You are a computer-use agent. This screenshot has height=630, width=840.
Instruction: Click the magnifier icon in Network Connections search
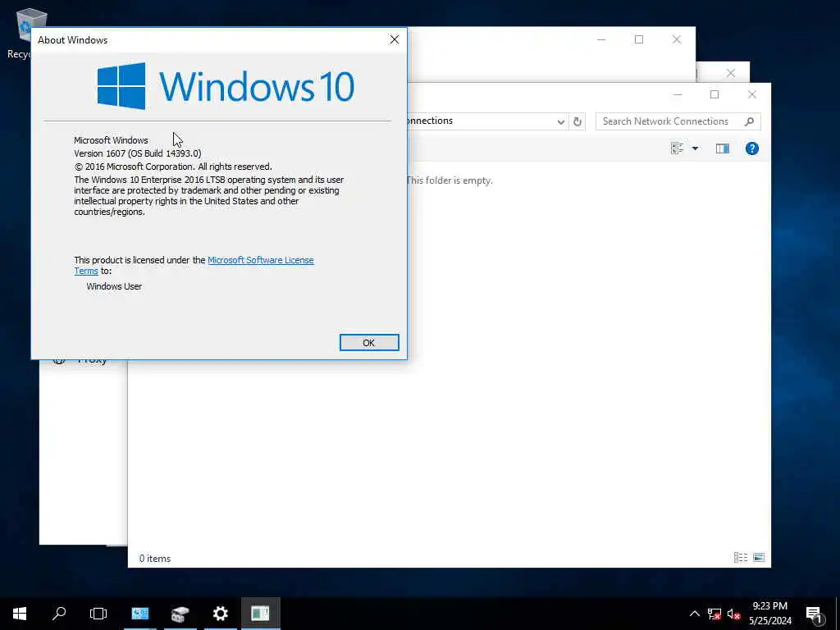coord(750,121)
